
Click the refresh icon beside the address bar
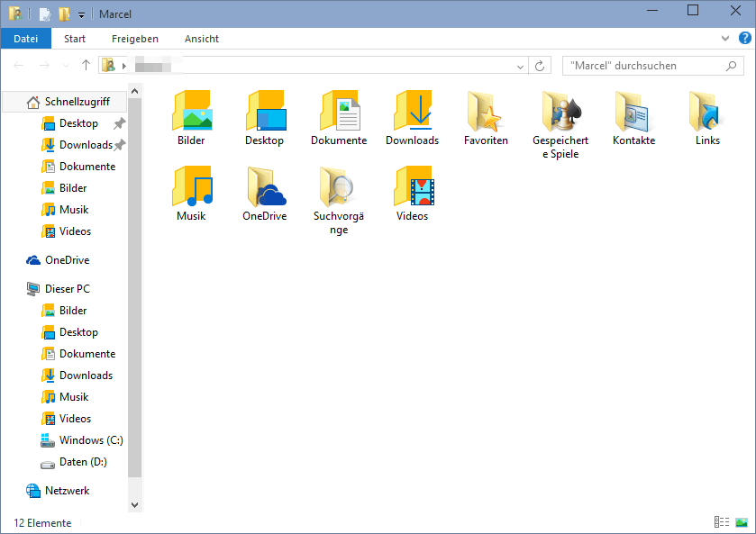[x=538, y=65]
